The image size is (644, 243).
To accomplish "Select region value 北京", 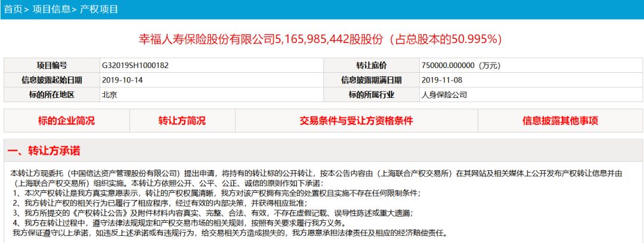I will click(110, 94).
